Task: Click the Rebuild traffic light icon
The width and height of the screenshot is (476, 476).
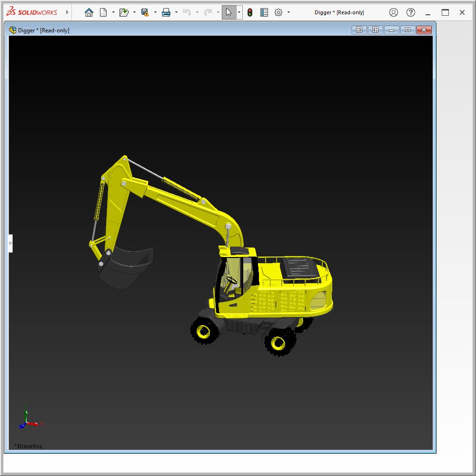Action: click(250, 12)
